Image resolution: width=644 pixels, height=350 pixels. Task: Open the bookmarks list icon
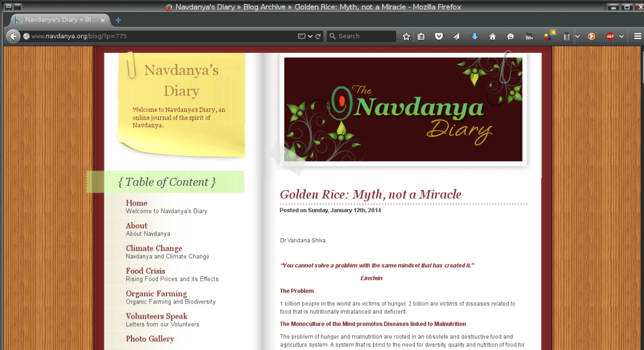point(421,37)
